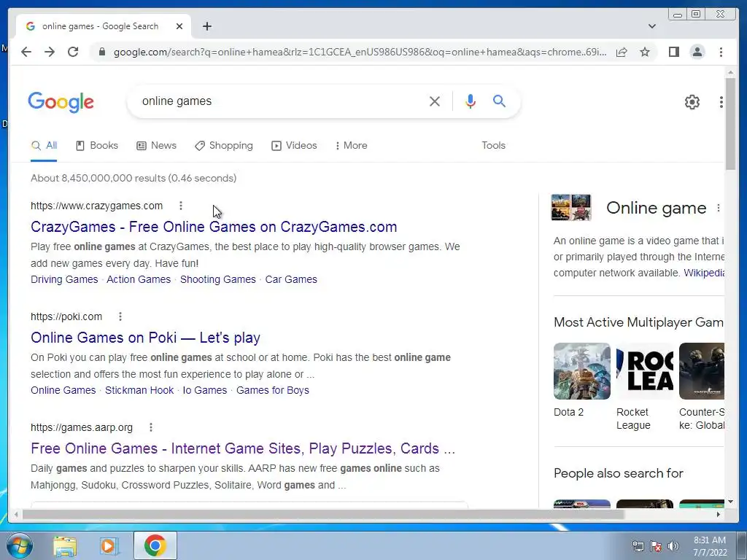The height and width of the screenshot is (560, 747).
Task: Open CrazyGames - Free Online Games result
Action: 214,227
